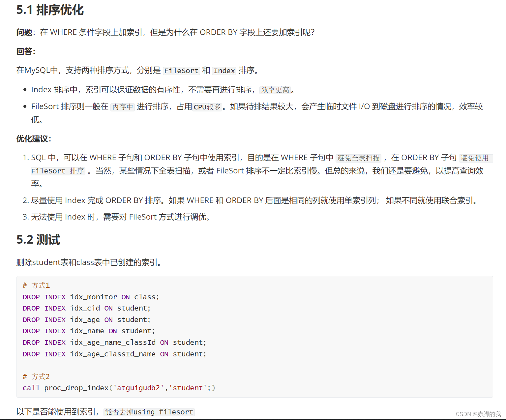Click the 效率更高 highlighted tag

click(275, 90)
